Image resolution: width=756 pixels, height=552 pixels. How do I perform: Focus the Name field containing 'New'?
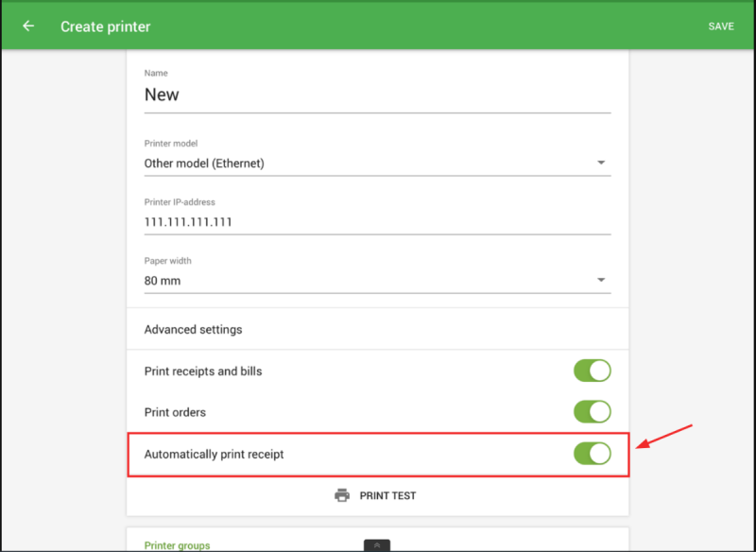(376, 95)
